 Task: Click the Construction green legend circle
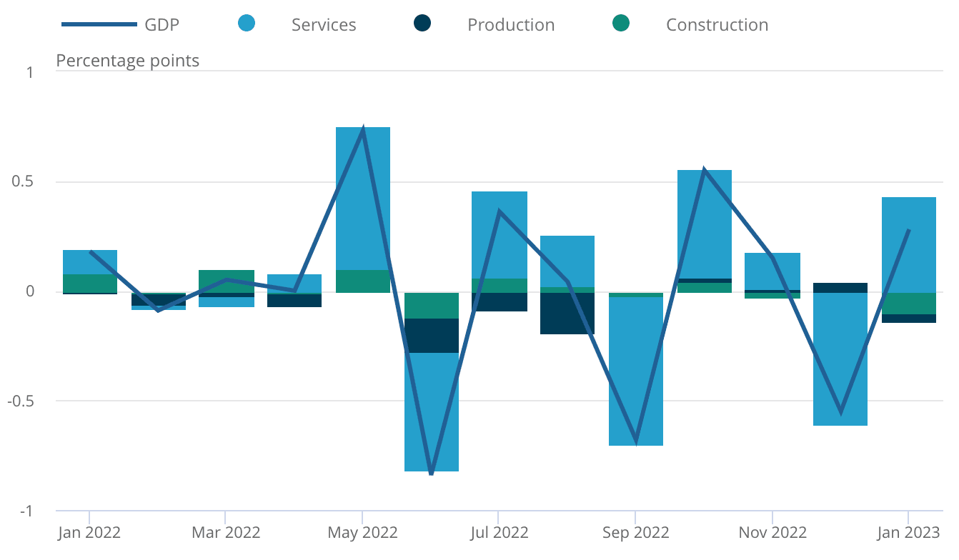point(621,24)
